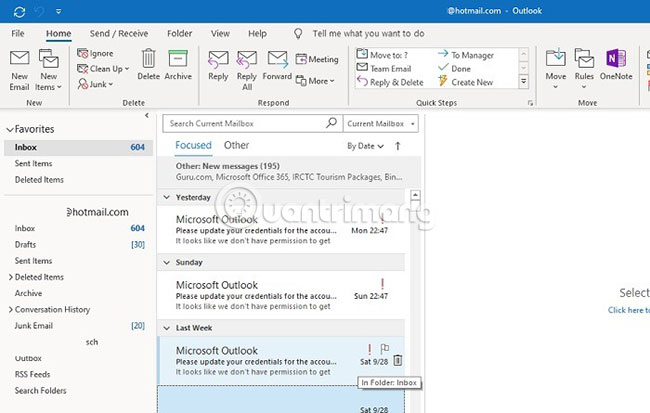
Task: Collapse the Yesterday message group
Action: click(167, 197)
